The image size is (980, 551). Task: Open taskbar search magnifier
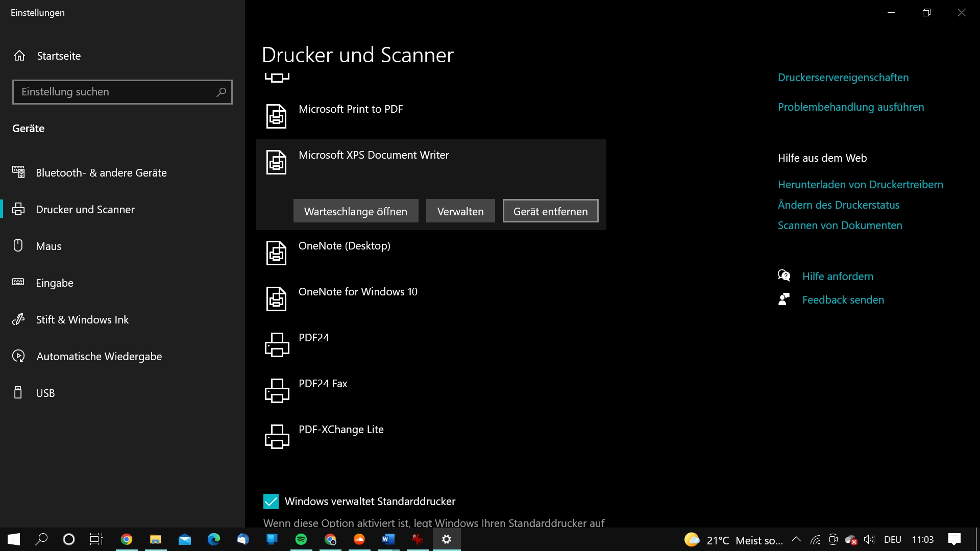coord(41,539)
